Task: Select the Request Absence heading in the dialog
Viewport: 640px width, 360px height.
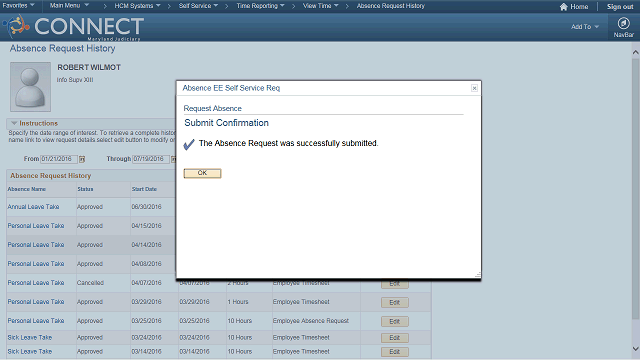Action: 213,109
